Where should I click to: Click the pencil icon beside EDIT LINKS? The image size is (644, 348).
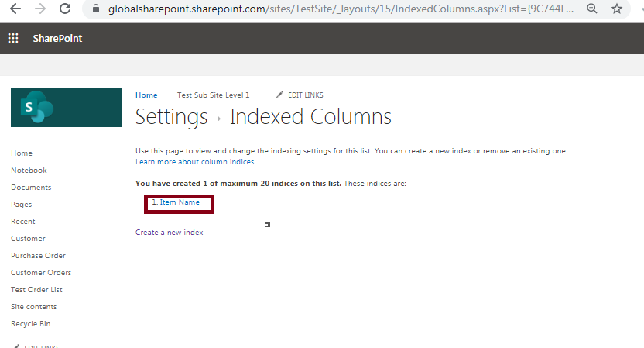tap(279, 95)
